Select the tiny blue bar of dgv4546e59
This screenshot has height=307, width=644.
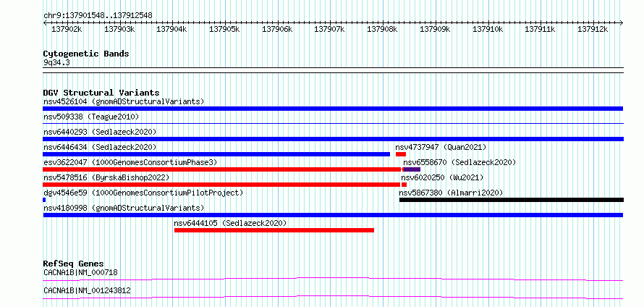44,200
